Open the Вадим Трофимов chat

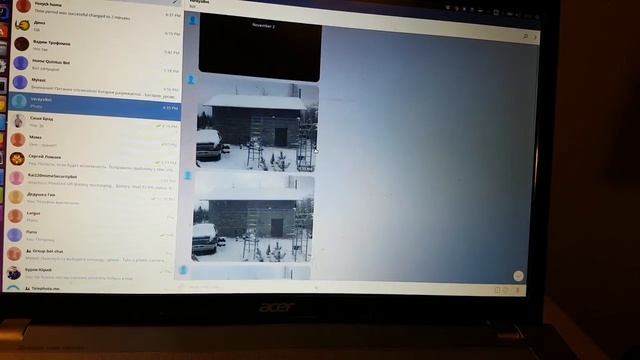(x=96, y=46)
